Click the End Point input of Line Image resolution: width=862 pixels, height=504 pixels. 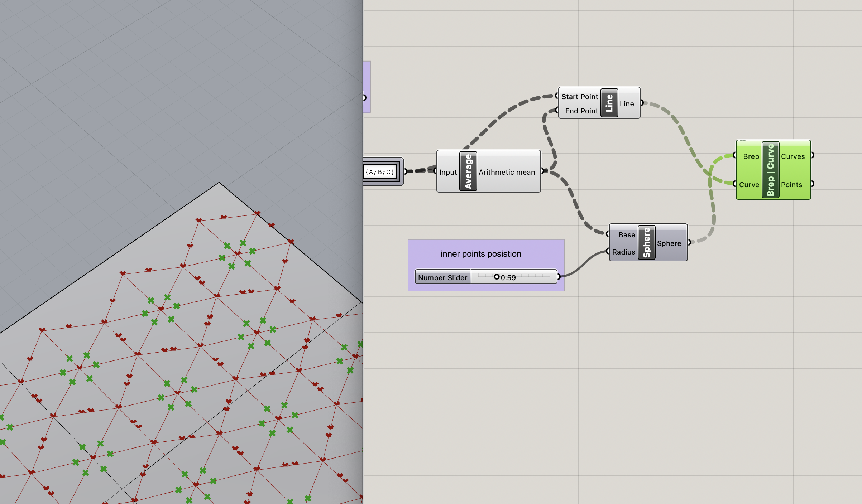click(581, 111)
